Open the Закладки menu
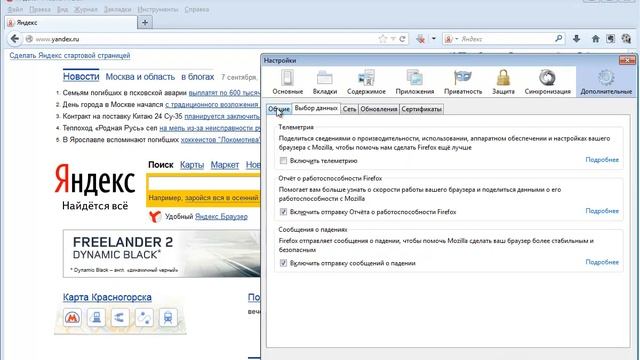This screenshot has height=360, width=640. (118, 9)
